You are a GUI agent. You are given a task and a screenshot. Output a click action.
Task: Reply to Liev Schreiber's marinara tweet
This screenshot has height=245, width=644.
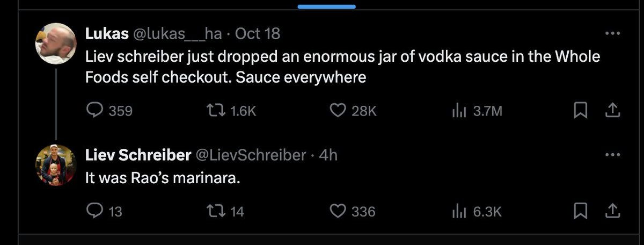(x=95, y=211)
